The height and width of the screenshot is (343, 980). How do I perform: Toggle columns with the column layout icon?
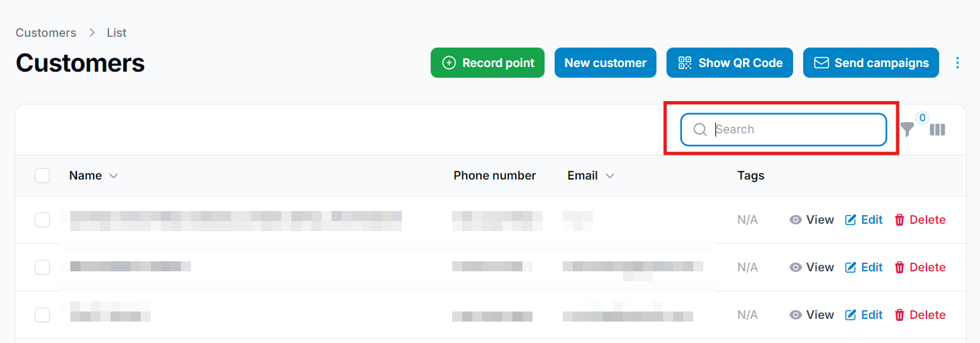click(938, 130)
